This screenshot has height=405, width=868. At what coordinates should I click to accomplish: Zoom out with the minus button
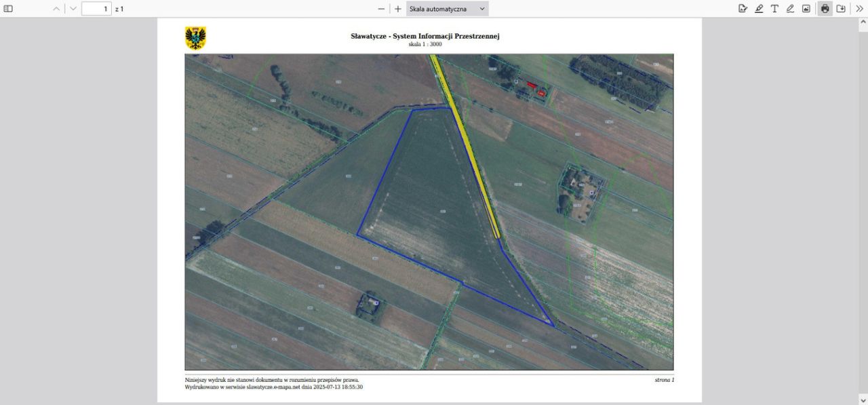click(381, 9)
